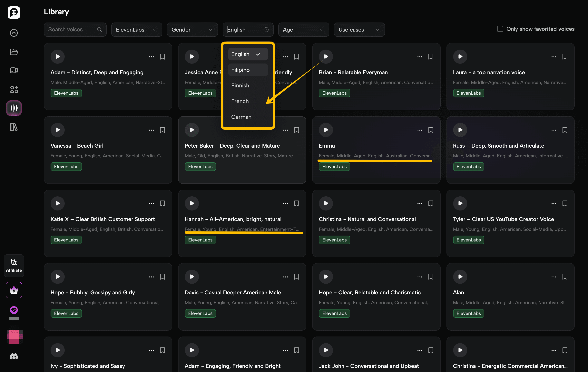Bookmark the Peter Baker voice
Viewport: 588px width, 372px height.
point(296,130)
